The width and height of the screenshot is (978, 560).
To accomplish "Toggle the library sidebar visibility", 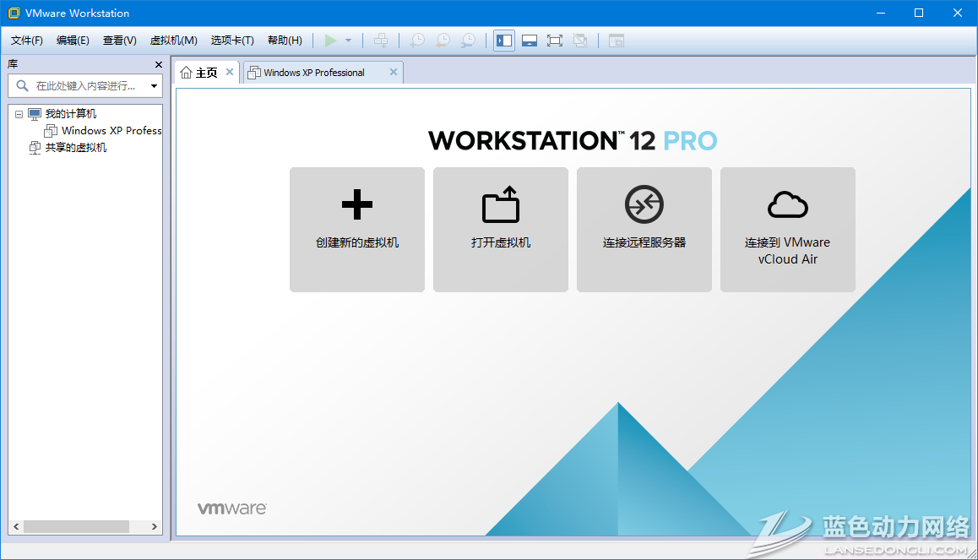I will [504, 41].
